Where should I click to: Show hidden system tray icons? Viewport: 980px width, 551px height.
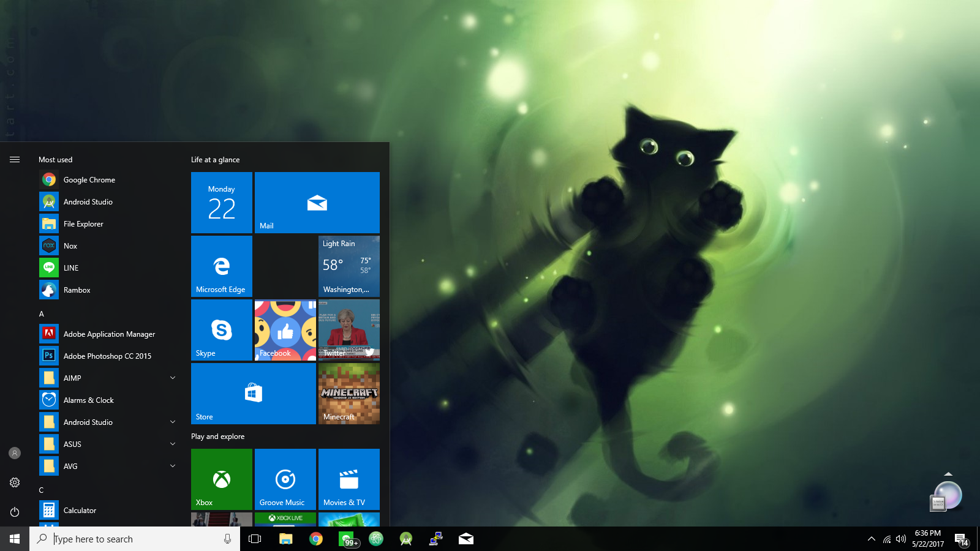tap(872, 539)
